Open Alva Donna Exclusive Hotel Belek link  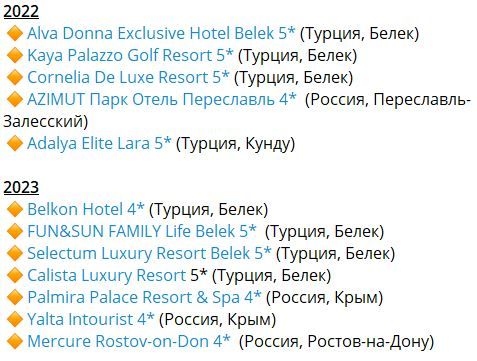[161, 33]
